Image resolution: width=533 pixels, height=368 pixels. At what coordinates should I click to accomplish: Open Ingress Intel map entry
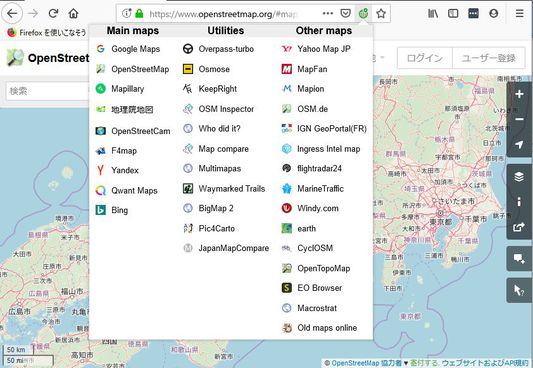(321, 148)
